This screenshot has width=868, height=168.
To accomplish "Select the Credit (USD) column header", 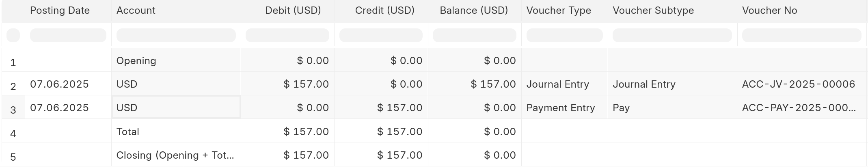I will pos(384,11).
